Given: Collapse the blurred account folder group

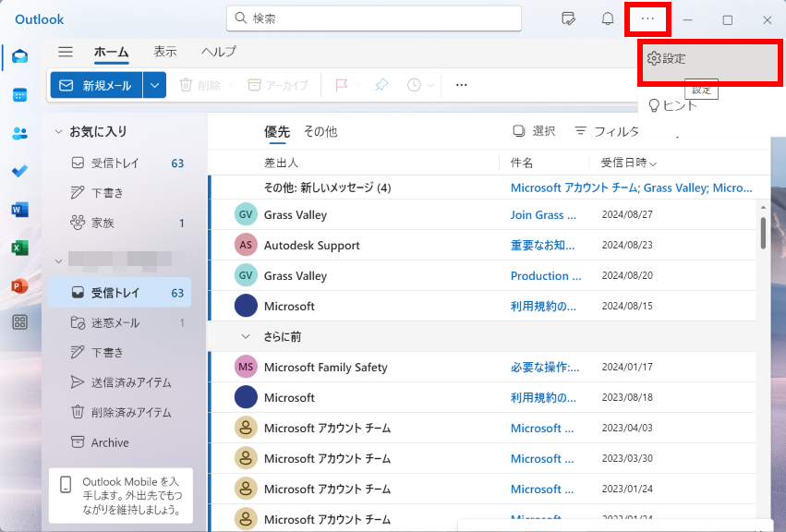Looking at the screenshot, I should tap(58, 261).
